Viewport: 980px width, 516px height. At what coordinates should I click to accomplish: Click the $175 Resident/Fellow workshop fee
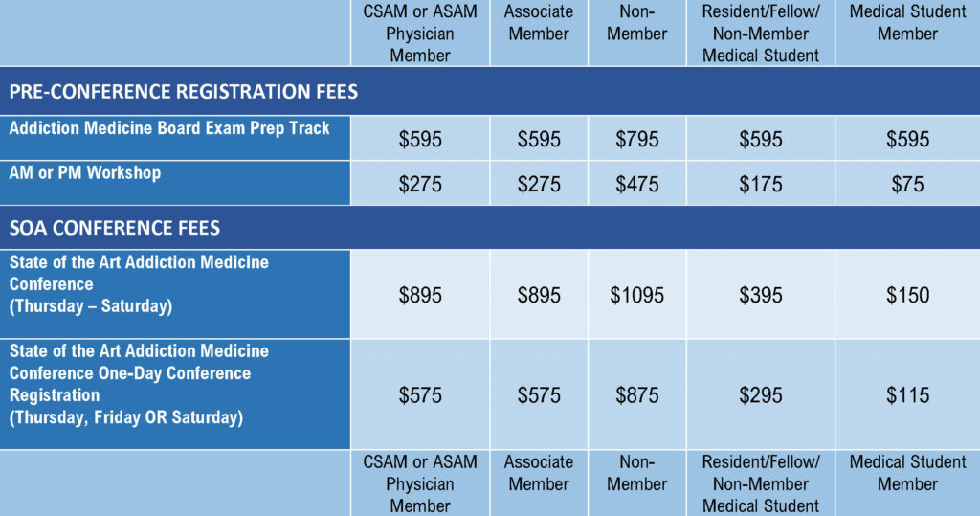coord(761,185)
